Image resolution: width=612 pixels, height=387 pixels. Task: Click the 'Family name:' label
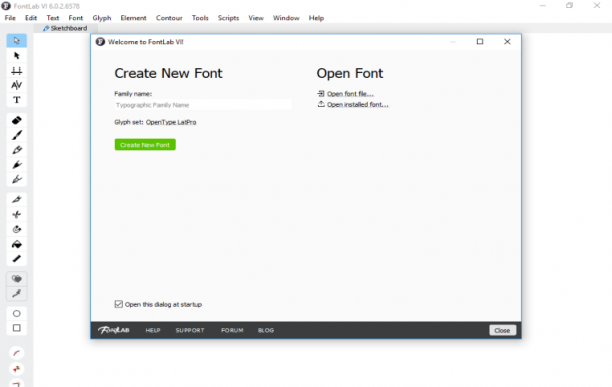tap(133, 94)
